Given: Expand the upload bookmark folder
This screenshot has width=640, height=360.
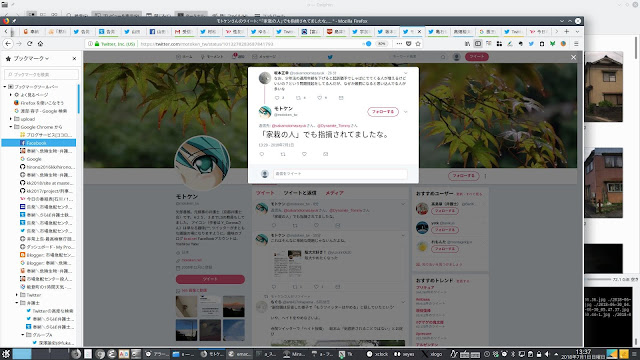Looking at the screenshot, I should [11, 119].
